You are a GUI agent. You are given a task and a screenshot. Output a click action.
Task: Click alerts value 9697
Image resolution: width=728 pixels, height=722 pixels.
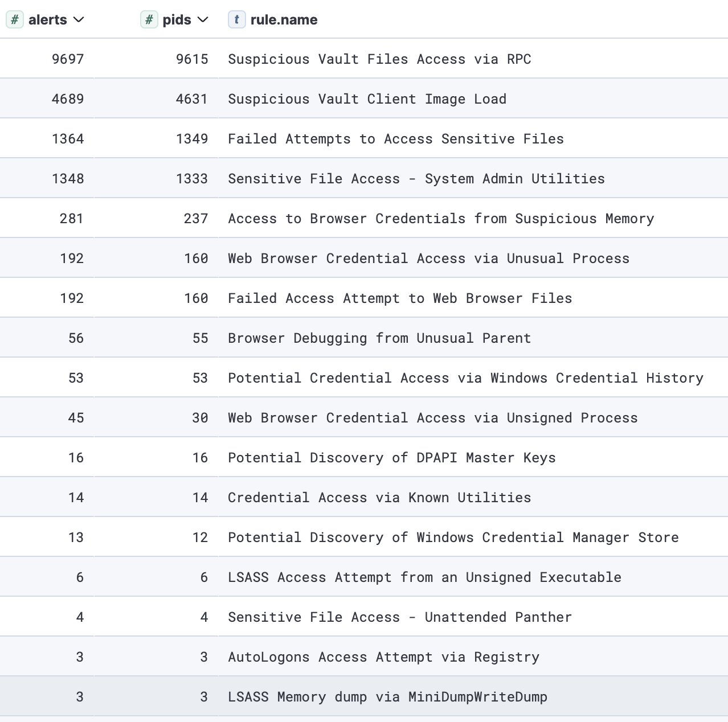tap(68, 59)
